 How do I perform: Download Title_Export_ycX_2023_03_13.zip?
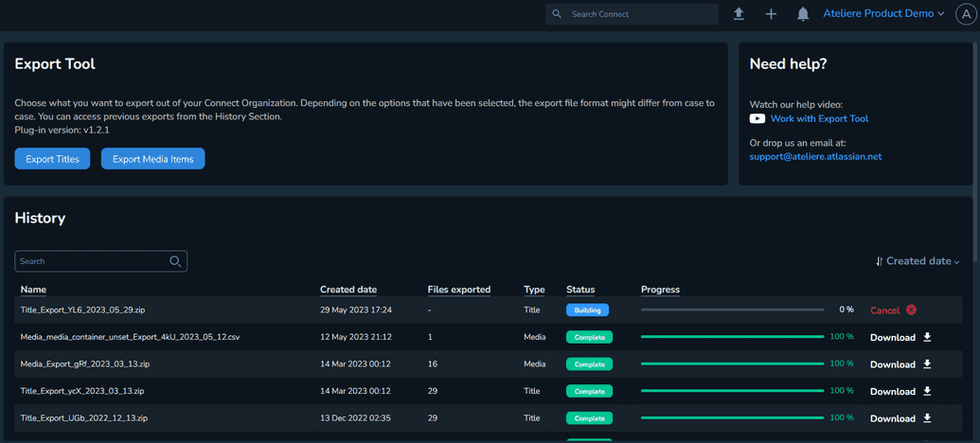pyautogui.click(x=900, y=391)
